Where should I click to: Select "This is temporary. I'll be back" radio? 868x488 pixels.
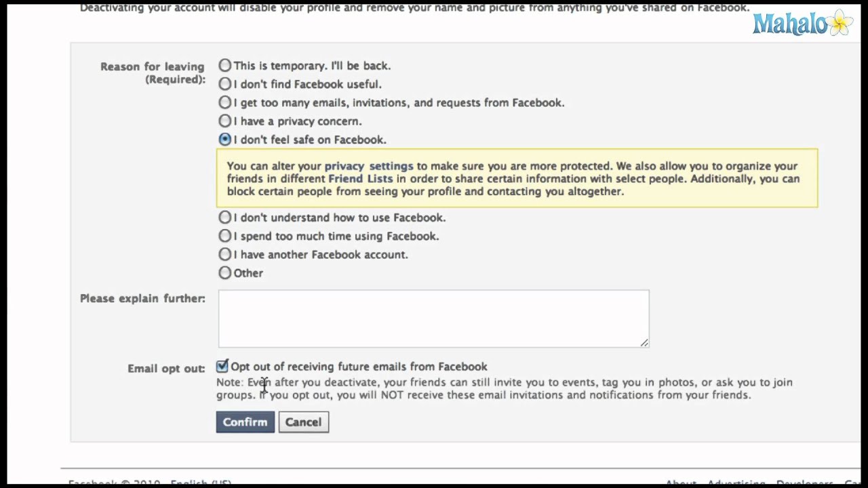(225, 66)
